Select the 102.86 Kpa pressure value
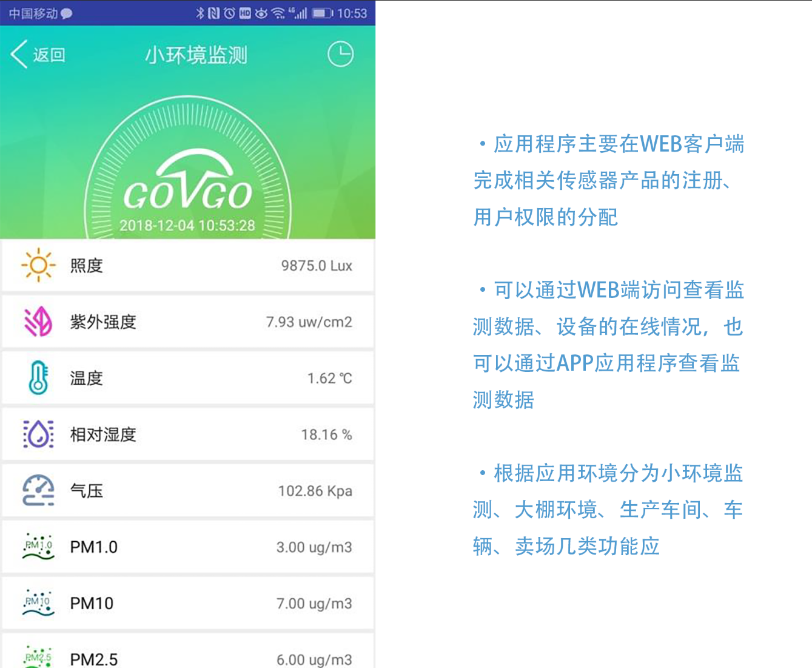The width and height of the screenshot is (812, 668). tap(315, 491)
